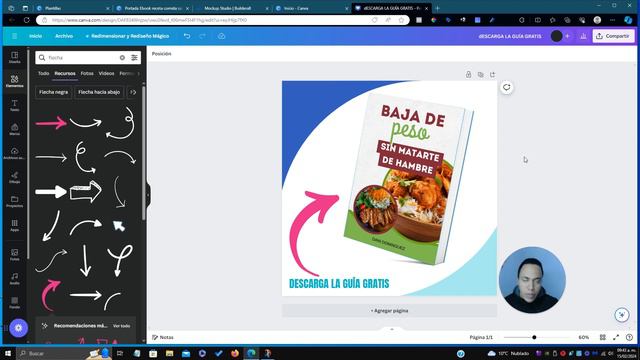640x360 pixels.
Task: Open Firefox from the taskbar
Action: pyautogui.click(x=235, y=353)
